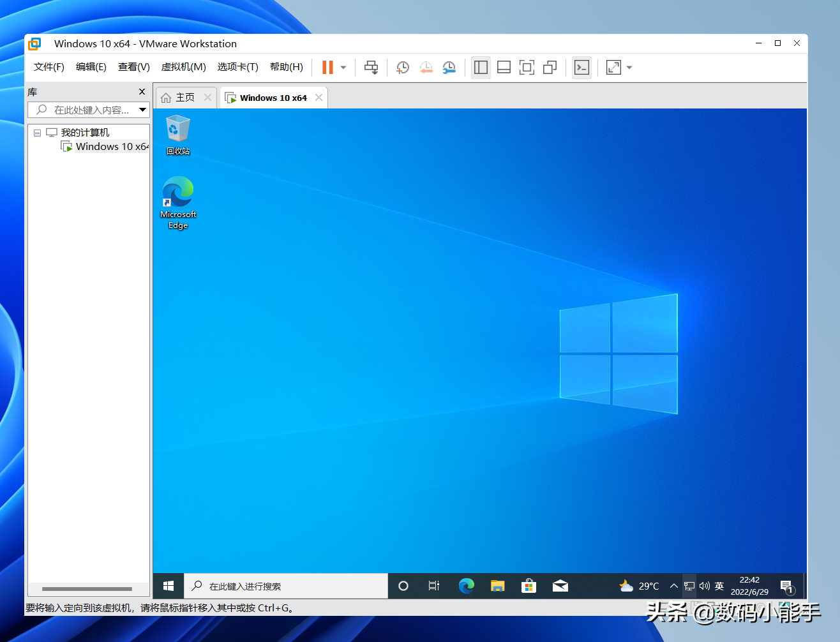The width and height of the screenshot is (840, 642).
Task: Click the guest Windows Start button
Action: click(169, 586)
